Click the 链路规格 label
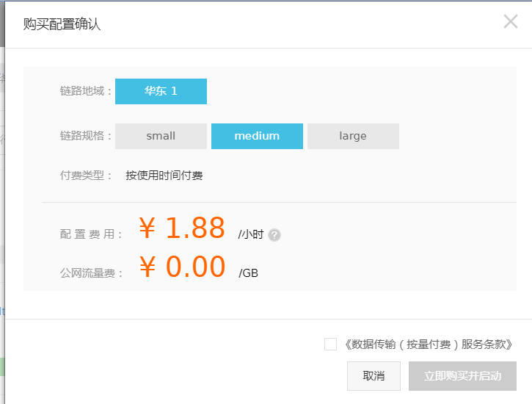532x404 pixels. (x=86, y=136)
